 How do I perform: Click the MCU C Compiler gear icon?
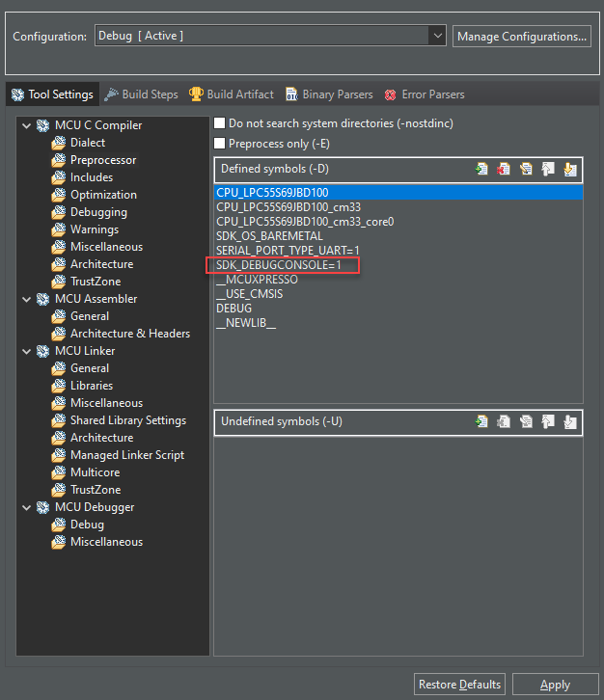point(42,125)
